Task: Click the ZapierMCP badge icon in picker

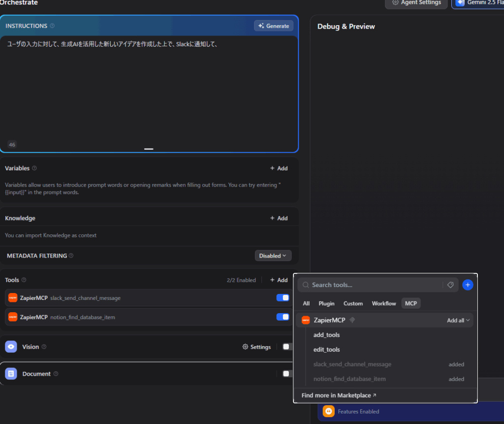Action: click(x=352, y=320)
